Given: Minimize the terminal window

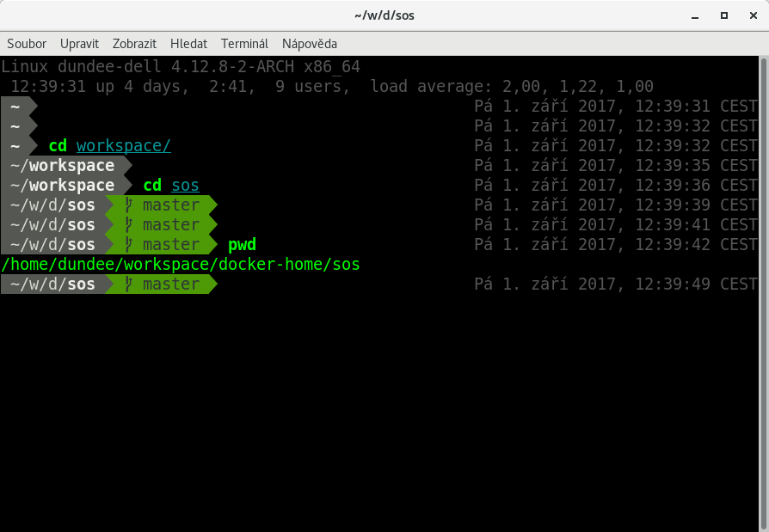Looking at the screenshot, I should [695, 16].
